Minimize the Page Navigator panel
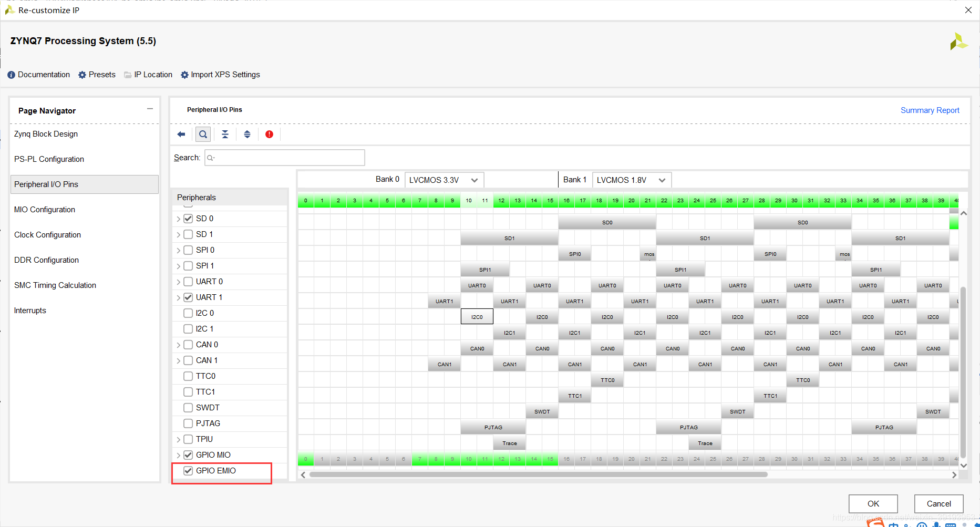This screenshot has width=980, height=527. point(150,109)
